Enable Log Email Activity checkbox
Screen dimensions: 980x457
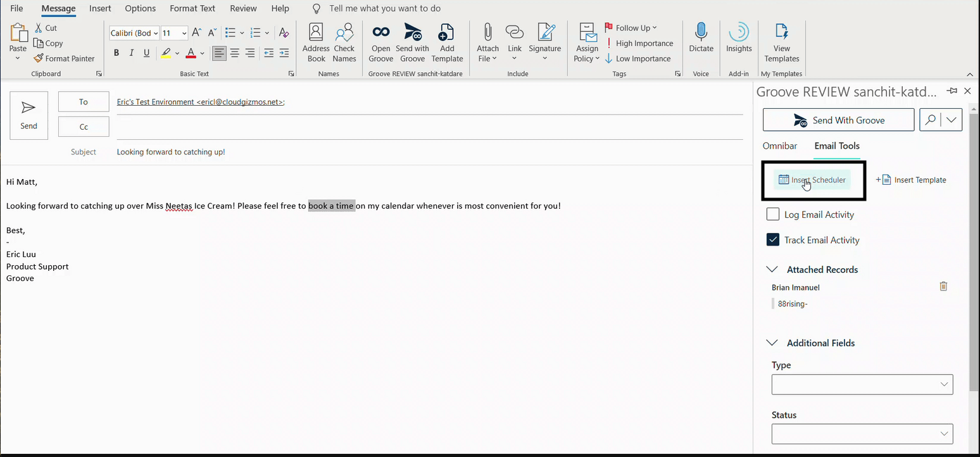click(773, 215)
